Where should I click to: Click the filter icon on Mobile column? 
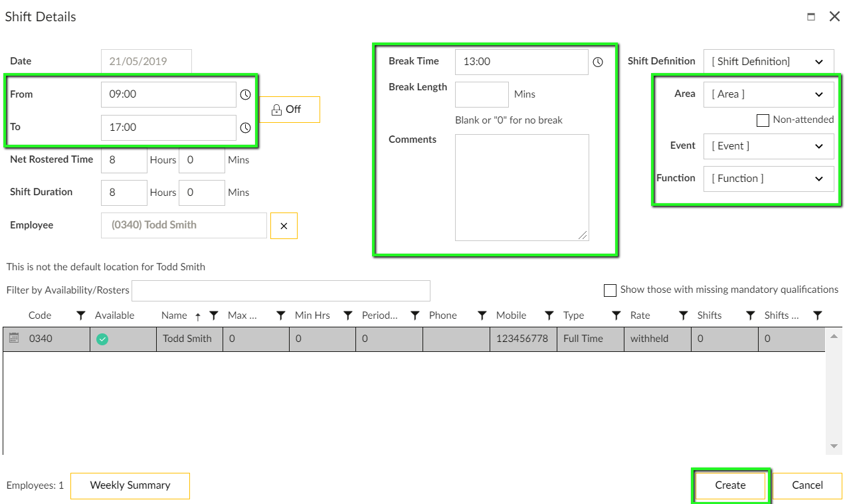click(x=549, y=315)
